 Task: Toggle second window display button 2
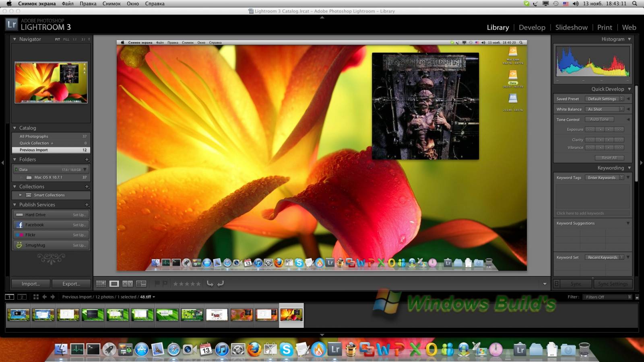pos(22,297)
